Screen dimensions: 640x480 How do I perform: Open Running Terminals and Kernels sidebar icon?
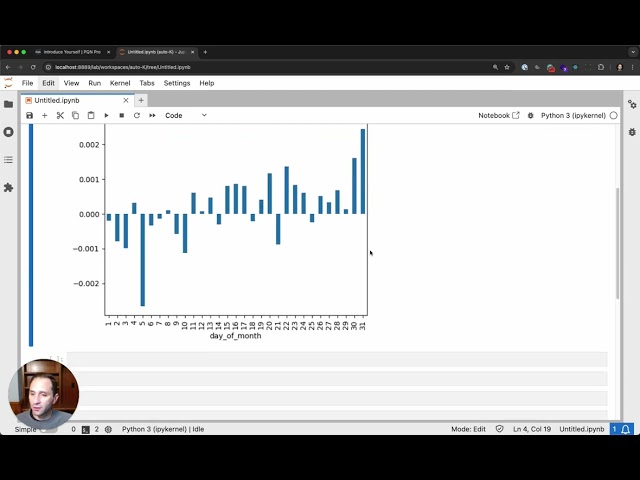(x=9, y=132)
